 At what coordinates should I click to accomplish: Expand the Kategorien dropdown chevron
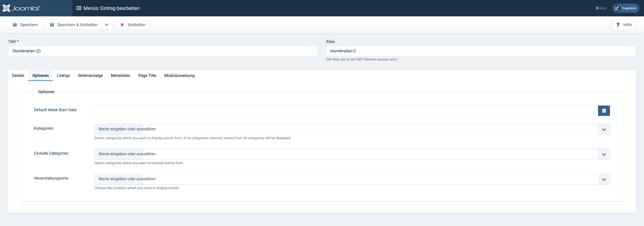(x=604, y=130)
